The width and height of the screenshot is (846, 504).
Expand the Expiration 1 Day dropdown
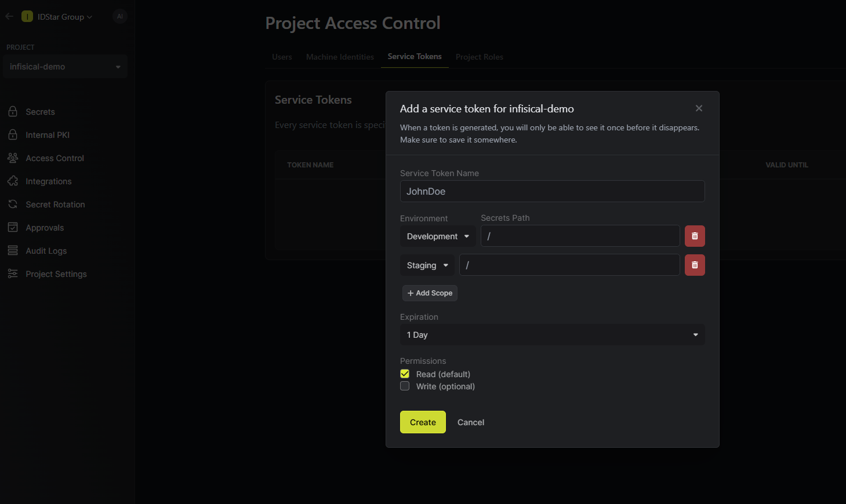click(x=552, y=335)
